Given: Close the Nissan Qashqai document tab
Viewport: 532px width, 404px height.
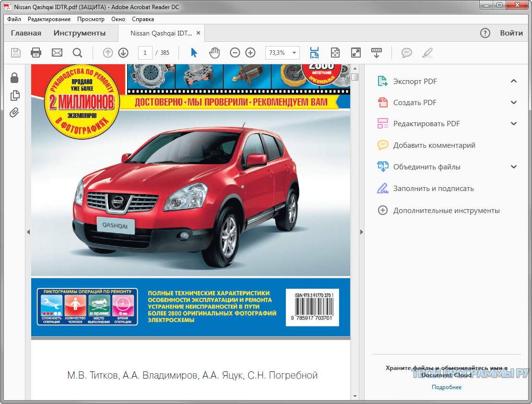Looking at the screenshot, I should (198, 33).
